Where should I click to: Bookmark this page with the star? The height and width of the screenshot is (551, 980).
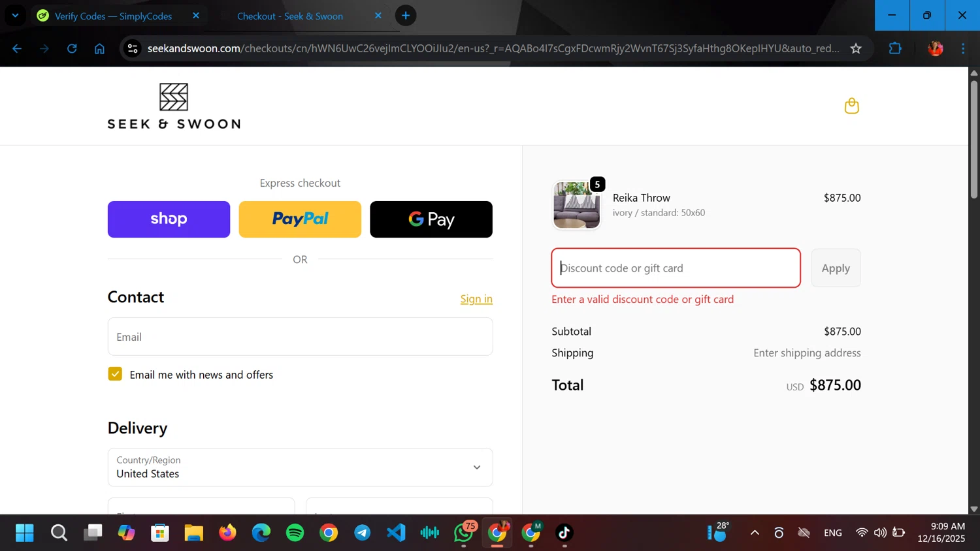856,48
